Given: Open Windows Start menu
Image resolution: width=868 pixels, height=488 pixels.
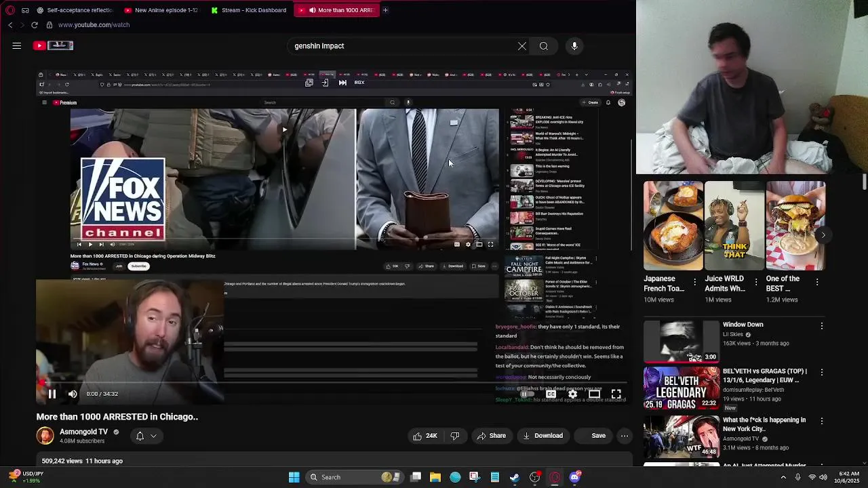Looking at the screenshot, I should point(294,477).
